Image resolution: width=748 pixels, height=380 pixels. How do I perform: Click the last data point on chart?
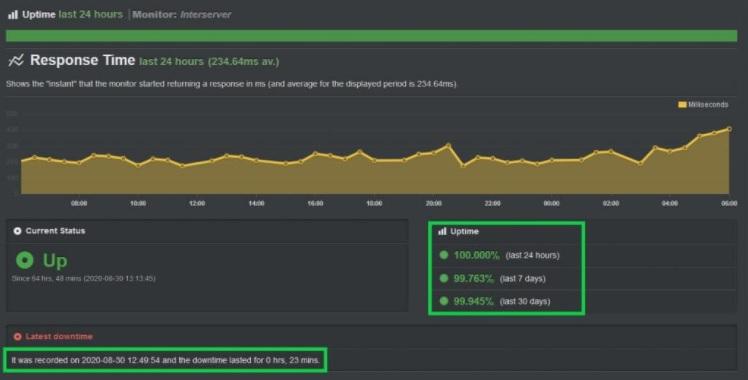(x=729, y=129)
